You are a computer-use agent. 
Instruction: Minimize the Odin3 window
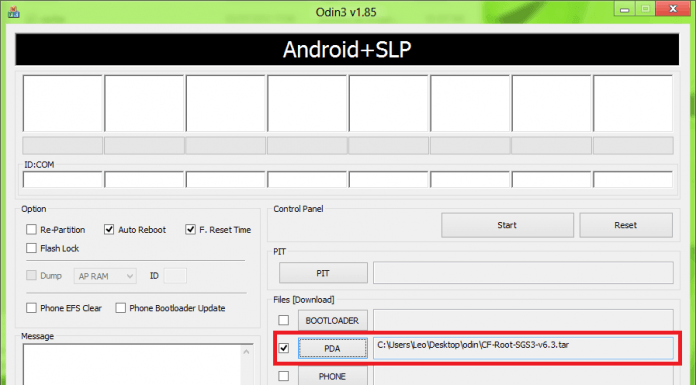pos(625,9)
